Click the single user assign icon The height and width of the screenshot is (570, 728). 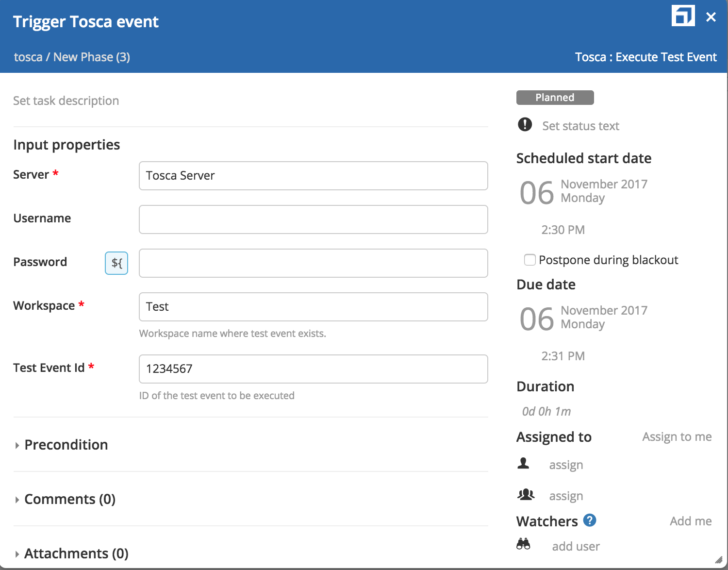[x=523, y=463]
